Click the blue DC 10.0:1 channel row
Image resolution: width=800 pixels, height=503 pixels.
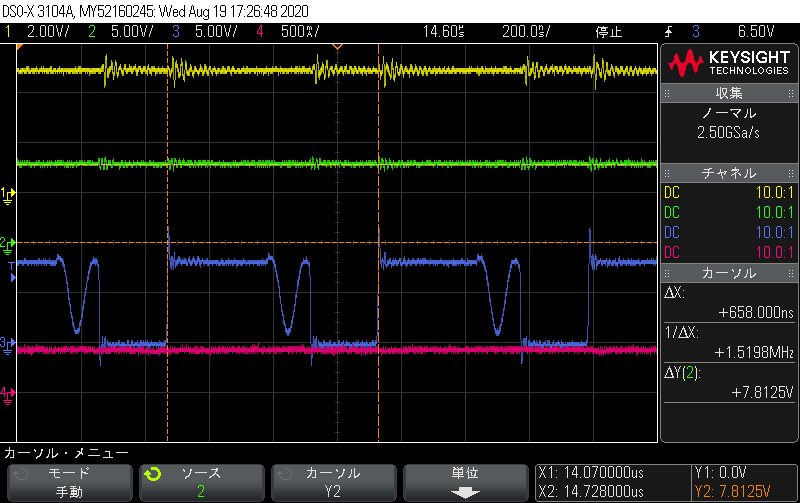pos(729,233)
